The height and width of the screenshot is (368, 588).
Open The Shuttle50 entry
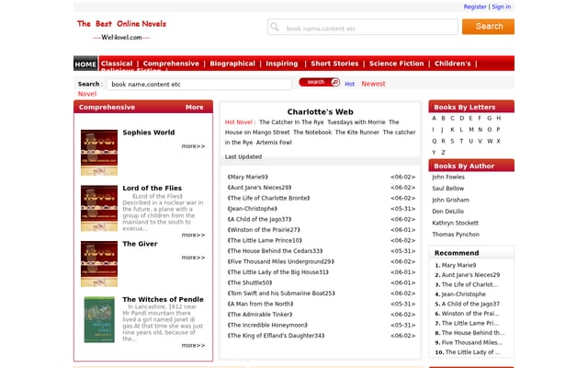[250, 282]
